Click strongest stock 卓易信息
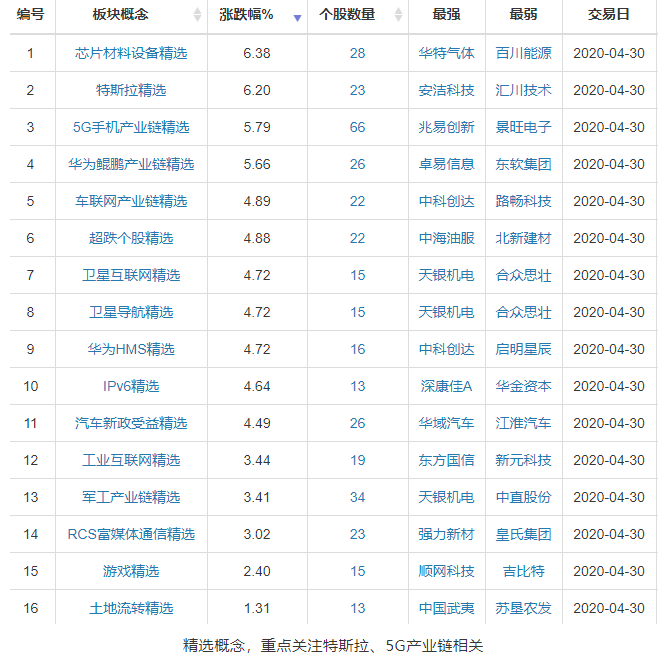The height and width of the screenshot is (661, 670). click(447, 164)
